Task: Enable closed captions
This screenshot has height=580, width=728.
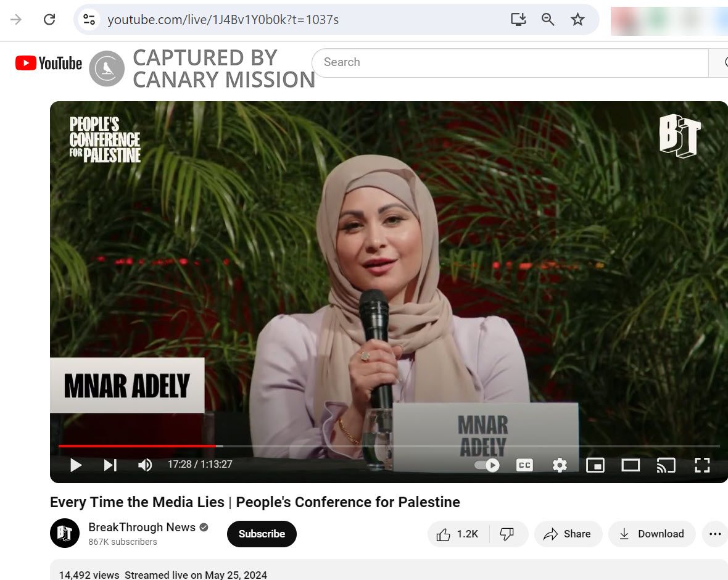Action: click(x=524, y=465)
